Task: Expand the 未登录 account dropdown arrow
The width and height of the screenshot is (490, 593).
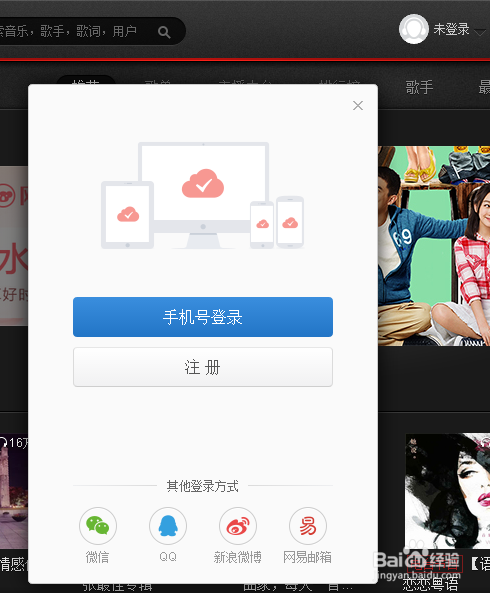Action: 479,33
